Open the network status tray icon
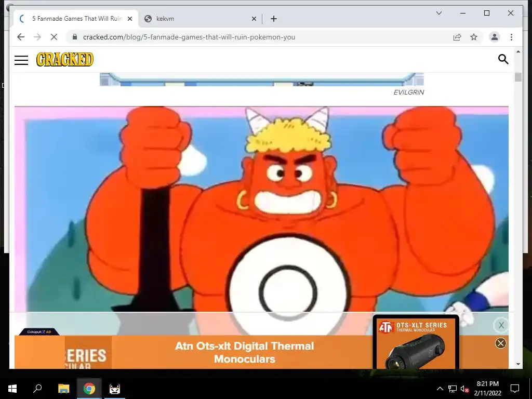The width and height of the screenshot is (532, 399). pyautogui.click(x=453, y=389)
